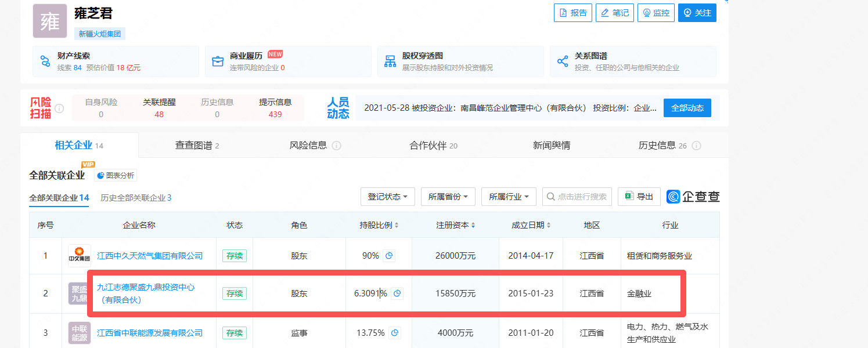This screenshot has width=868, height=348.
Task: Click 存续 status in row 1
Action: pyautogui.click(x=235, y=256)
